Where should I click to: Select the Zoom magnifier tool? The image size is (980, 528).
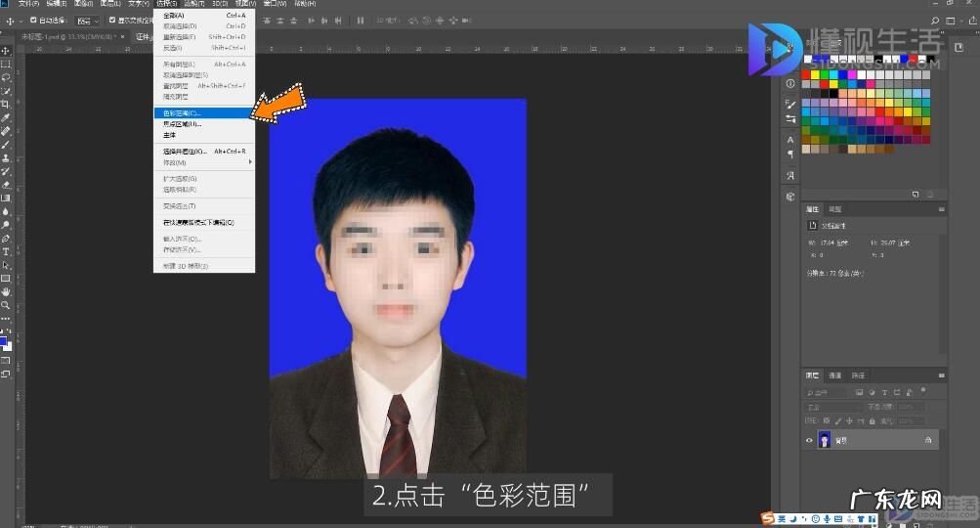6,305
